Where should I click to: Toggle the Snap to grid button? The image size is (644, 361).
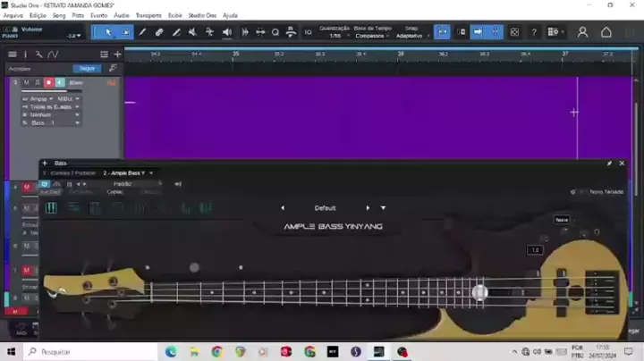[442, 32]
